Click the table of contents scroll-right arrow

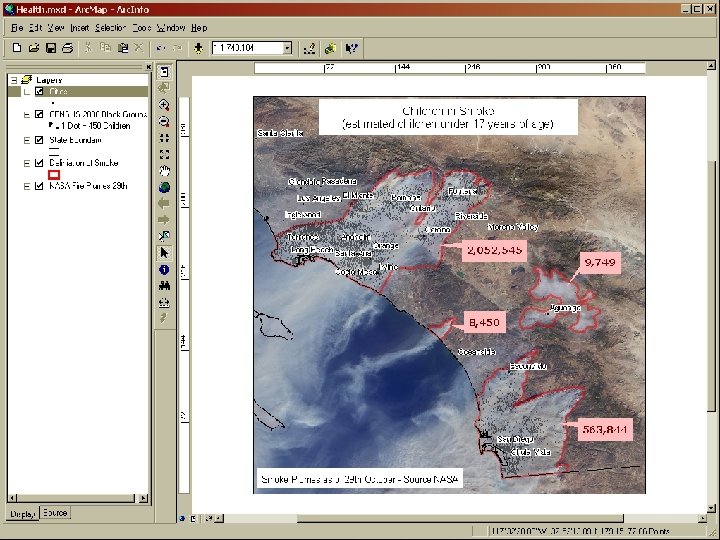[x=143, y=498]
